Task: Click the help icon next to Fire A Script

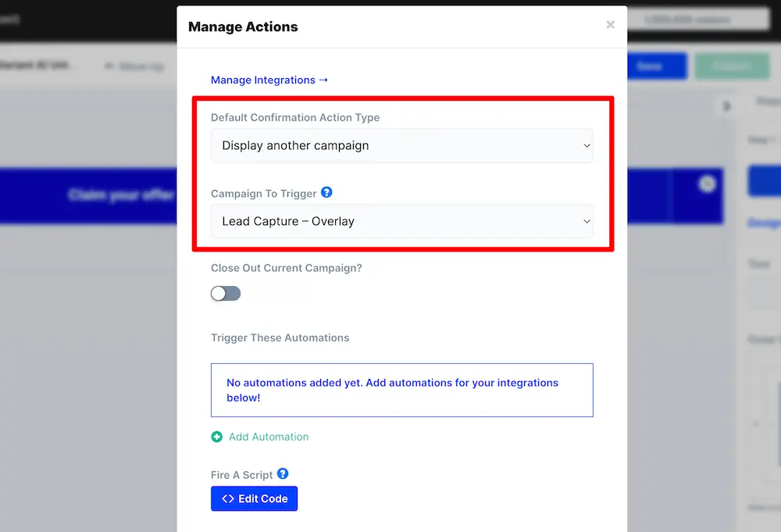Action: (282, 474)
